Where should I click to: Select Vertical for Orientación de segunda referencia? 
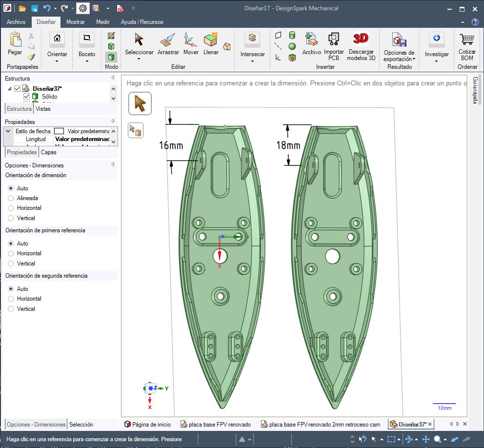[11, 309]
